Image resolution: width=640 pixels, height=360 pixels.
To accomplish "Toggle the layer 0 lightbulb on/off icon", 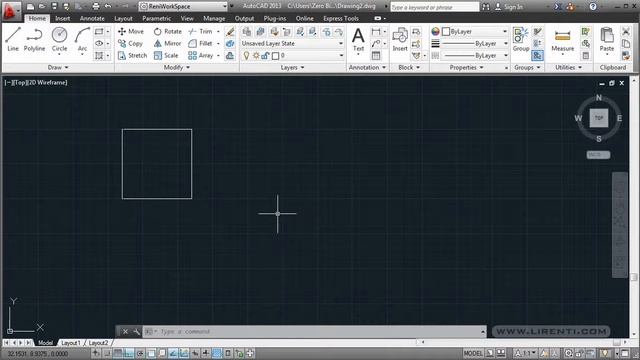I will click(x=247, y=56).
